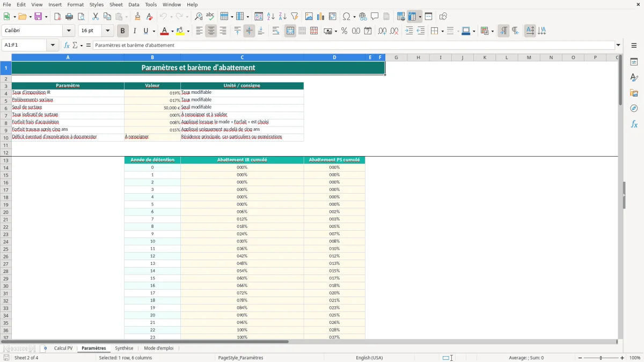Click the 100% zoom level
This screenshot has width=644, height=362.
click(635, 358)
